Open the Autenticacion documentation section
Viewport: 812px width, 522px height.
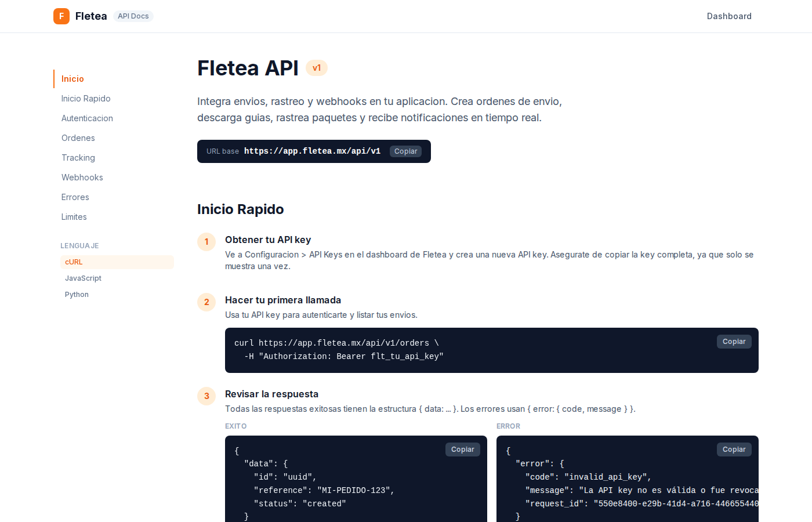(87, 118)
